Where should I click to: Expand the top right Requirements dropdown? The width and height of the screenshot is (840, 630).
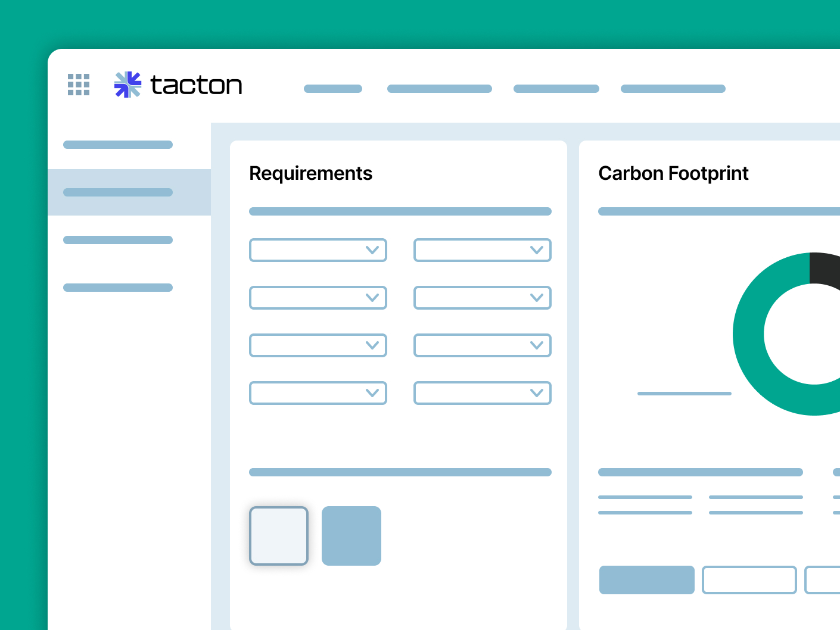tap(482, 250)
